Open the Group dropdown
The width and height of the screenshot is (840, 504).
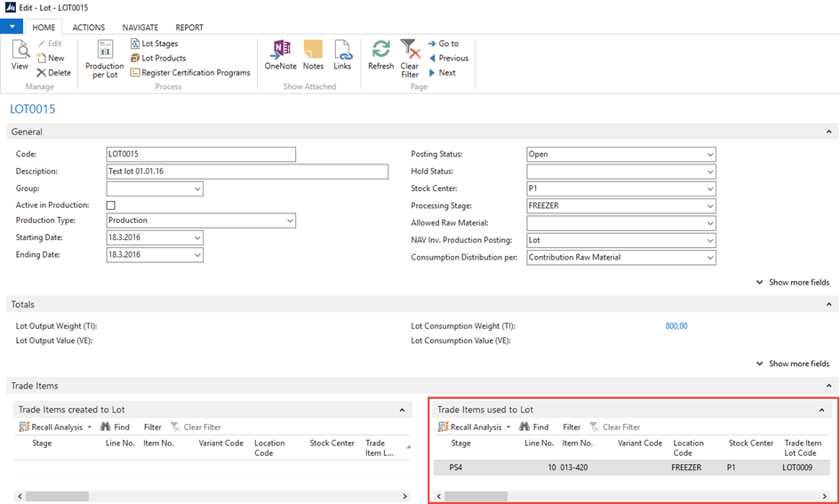point(197,189)
